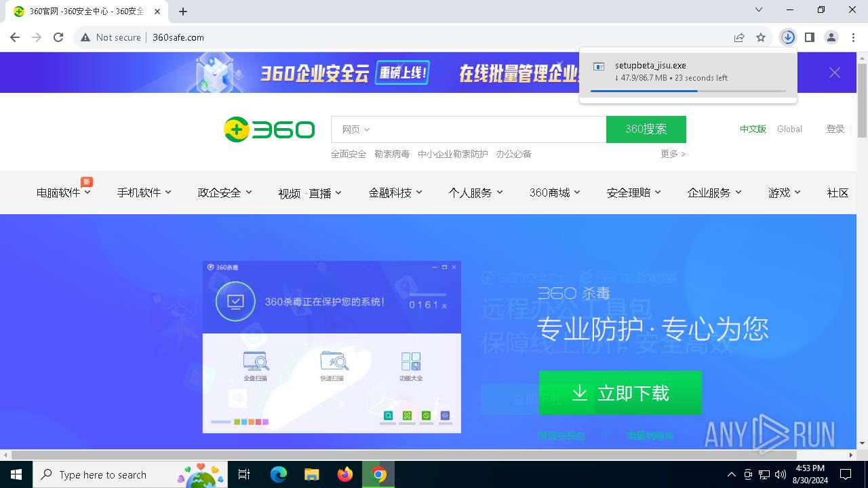
Task: Bookmark this page with star icon
Action: click(761, 37)
